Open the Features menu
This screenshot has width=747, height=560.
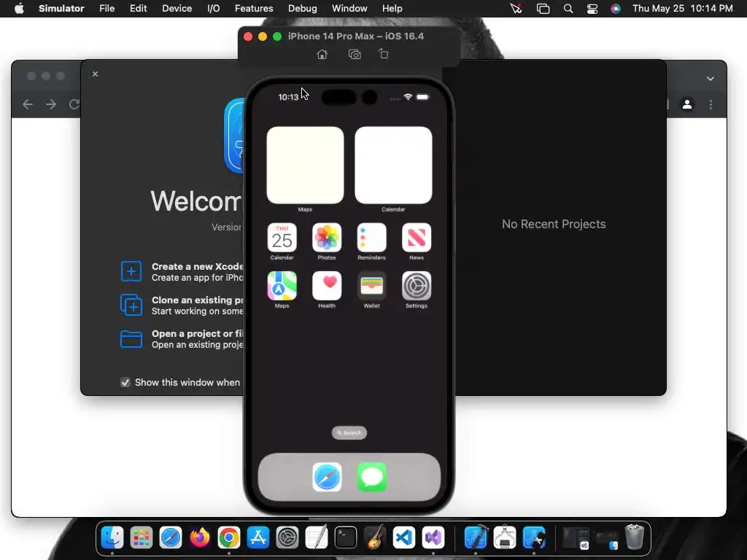254,9
